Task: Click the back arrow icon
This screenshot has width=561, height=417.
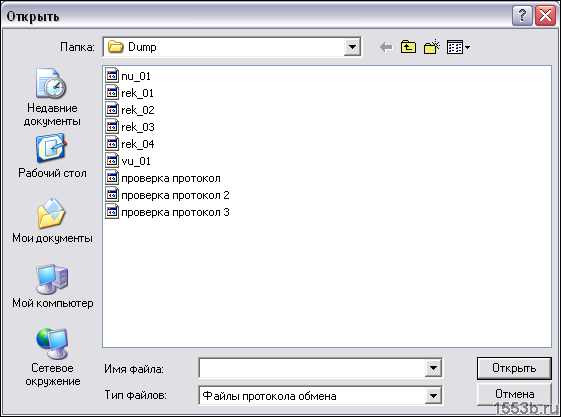Action: point(386,47)
